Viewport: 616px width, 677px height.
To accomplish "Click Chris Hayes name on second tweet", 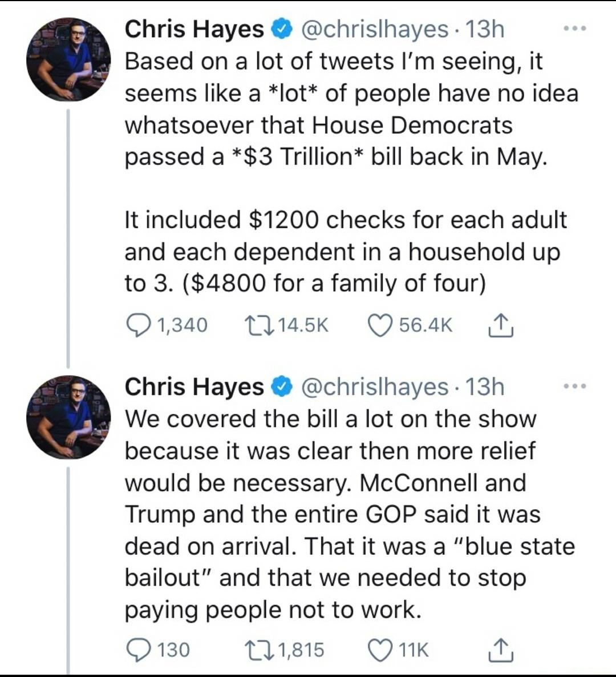I will [x=194, y=387].
